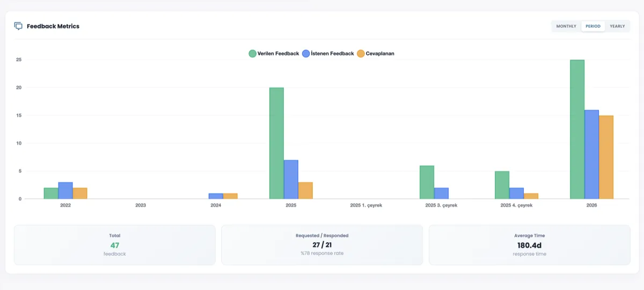Hide the İstenen Feedback series label
Screen dimensions: 644x290
[333, 54]
